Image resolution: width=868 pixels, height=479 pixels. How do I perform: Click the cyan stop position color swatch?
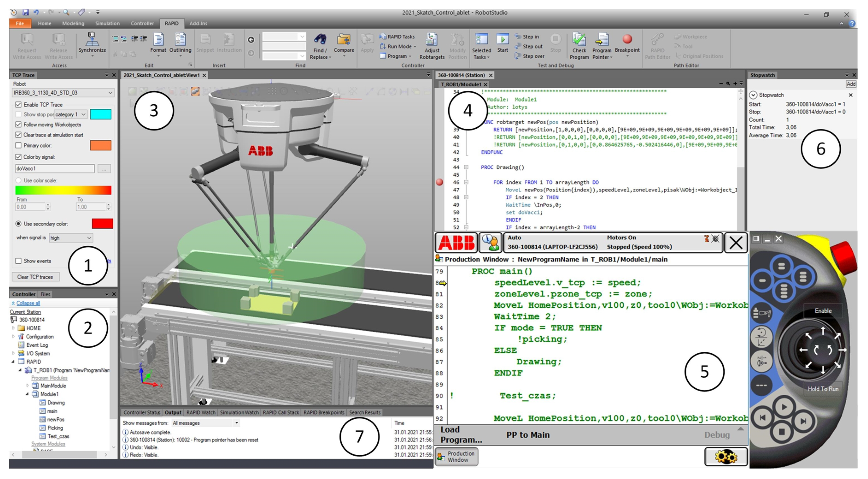click(x=101, y=114)
